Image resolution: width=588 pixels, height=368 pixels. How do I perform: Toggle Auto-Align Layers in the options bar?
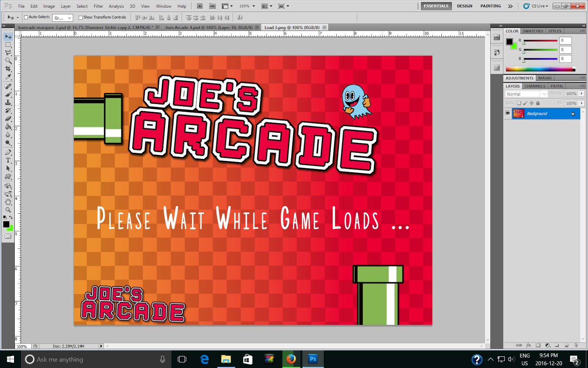pyautogui.click(x=240, y=17)
